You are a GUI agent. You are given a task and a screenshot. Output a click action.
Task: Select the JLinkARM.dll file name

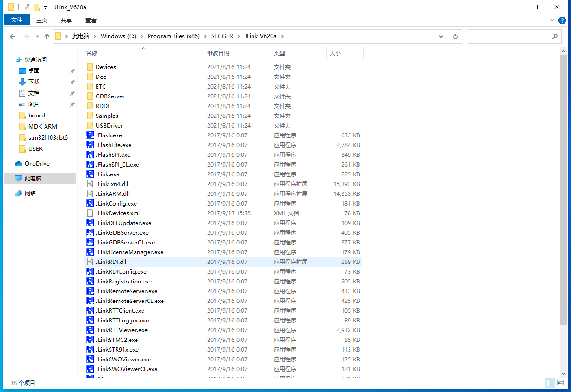pos(113,194)
